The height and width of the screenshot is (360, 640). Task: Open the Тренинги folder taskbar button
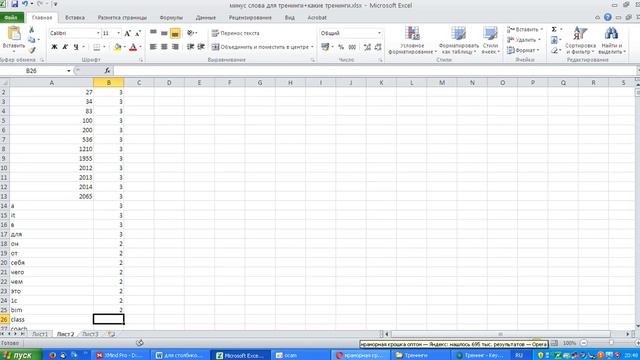click(420, 355)
